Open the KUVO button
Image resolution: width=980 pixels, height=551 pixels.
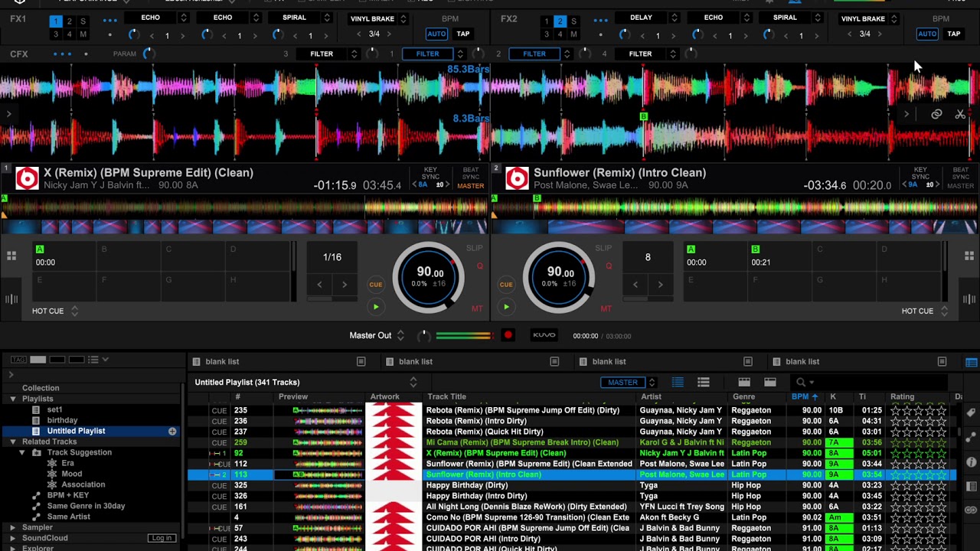(544, 335)
